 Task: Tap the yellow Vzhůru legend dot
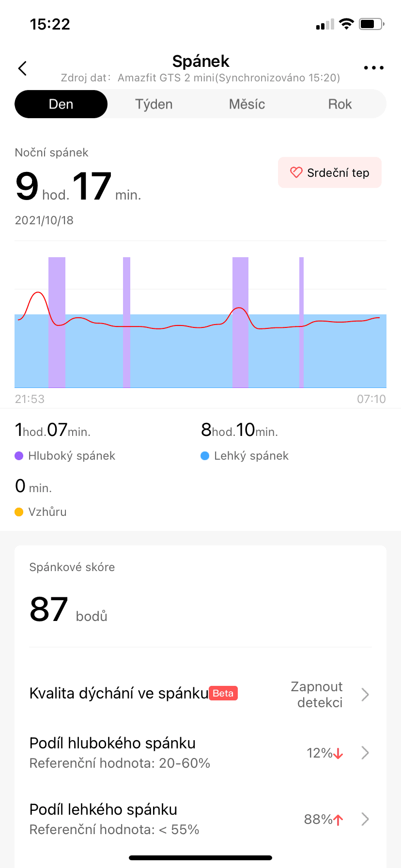tap(19, 512)
